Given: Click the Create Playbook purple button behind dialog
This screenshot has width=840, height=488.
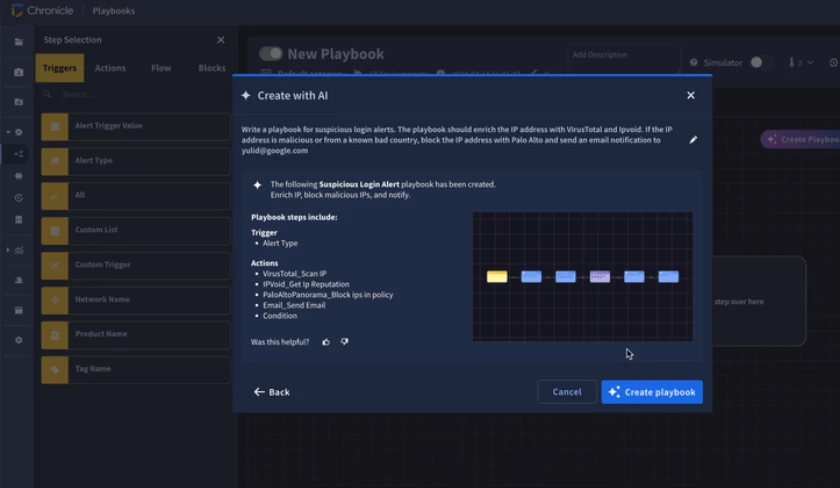Looking at the screenshot, I should 801,139.
